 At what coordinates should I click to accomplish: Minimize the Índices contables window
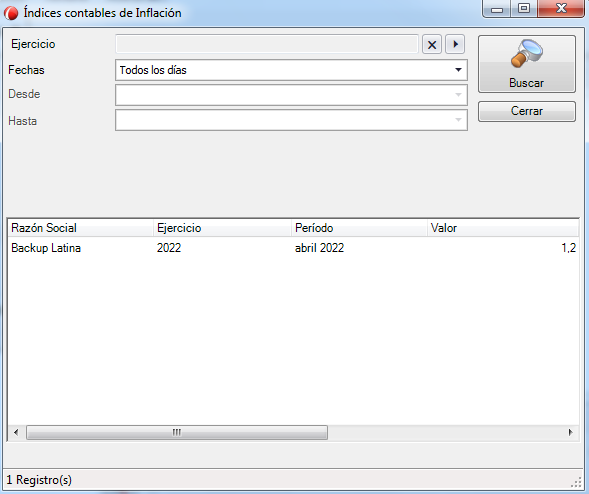pos(497,9)
